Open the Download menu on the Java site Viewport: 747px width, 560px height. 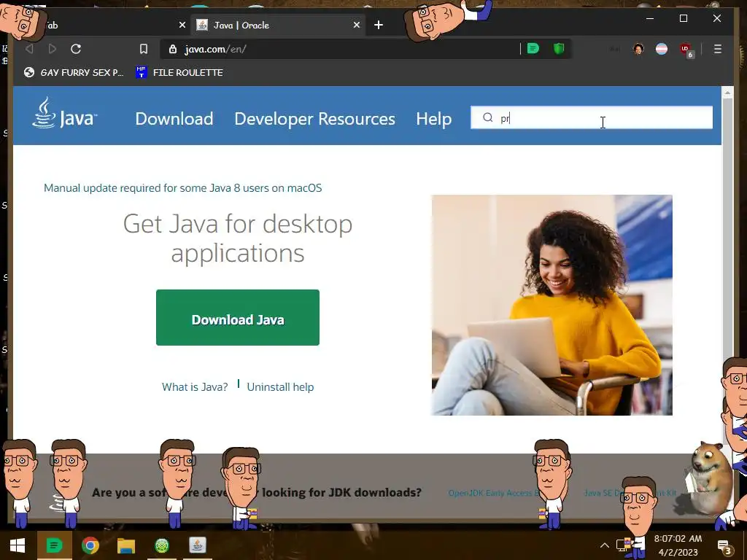coord(174,119)
